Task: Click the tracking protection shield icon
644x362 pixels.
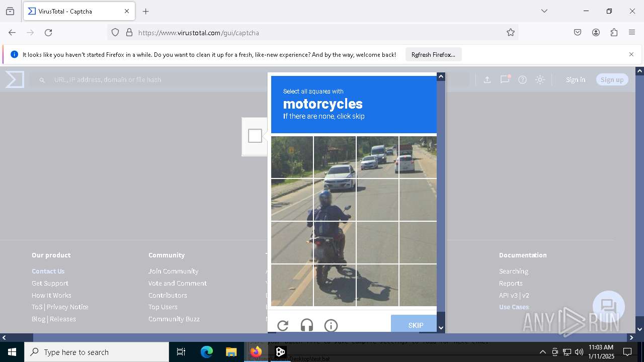Action: (x=115, y=33)
